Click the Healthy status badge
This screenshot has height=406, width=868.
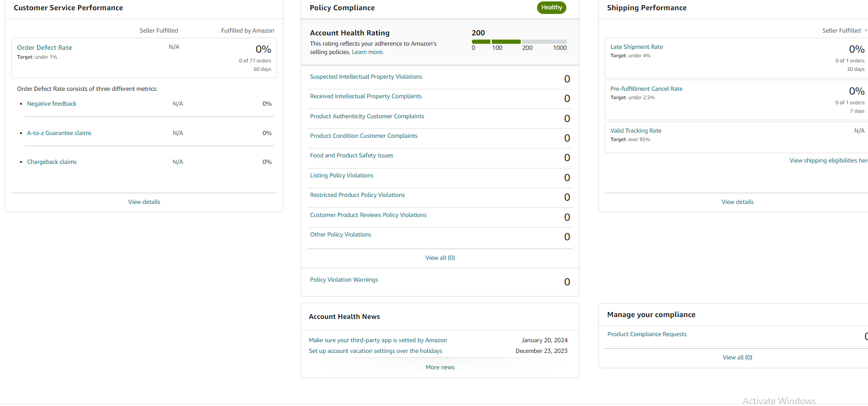point(551,7)
